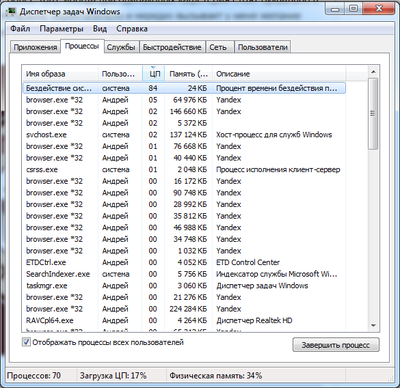Image resolution: width=400 pixels, height=388 pixels.
Task: Minimize the Task Manager window
Action: [336, 9]
